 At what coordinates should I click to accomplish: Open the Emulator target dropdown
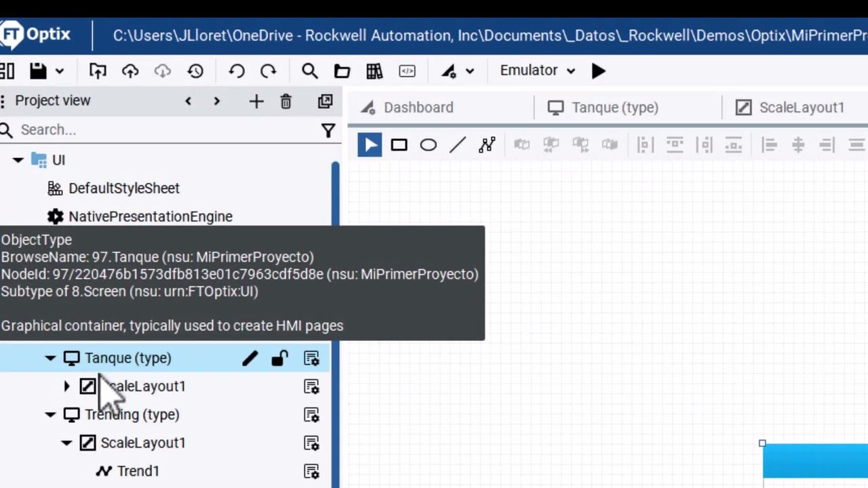538,70
